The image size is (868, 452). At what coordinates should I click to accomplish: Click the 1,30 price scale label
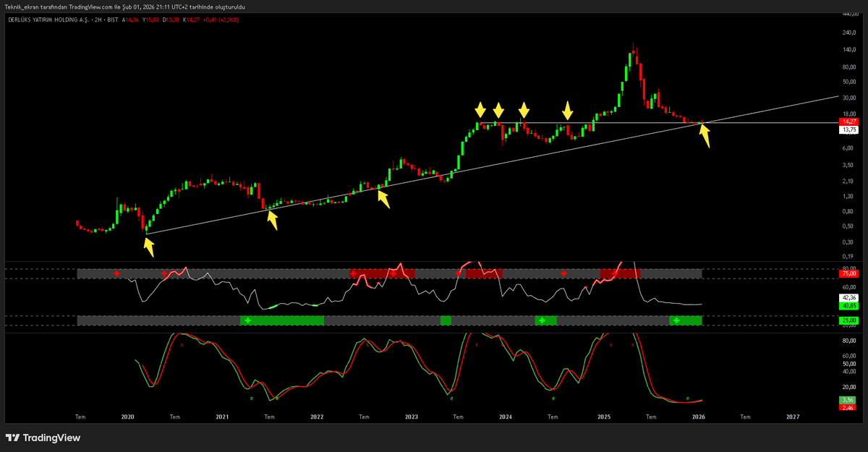(x=848, y=196)
